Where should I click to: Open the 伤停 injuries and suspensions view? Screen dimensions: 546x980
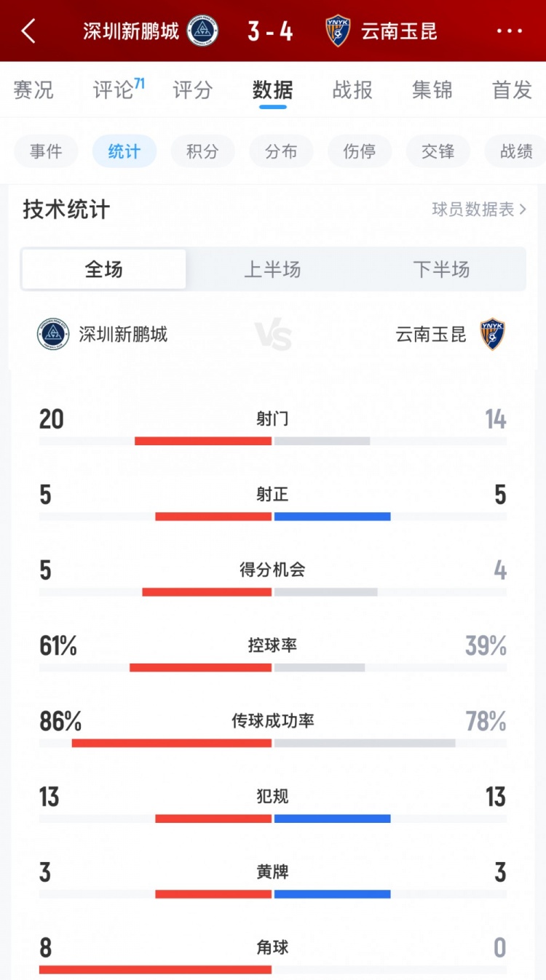[x=360, y=151]
